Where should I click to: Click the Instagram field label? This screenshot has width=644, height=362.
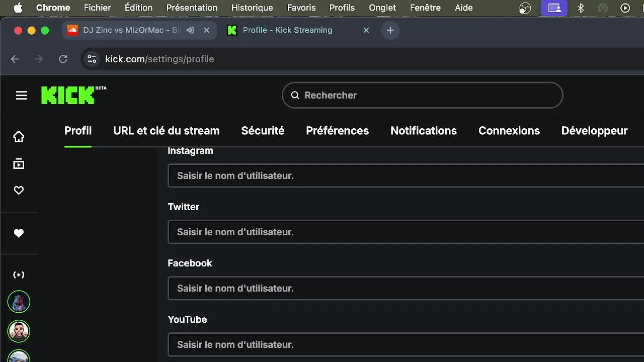[x=190, y=151]
